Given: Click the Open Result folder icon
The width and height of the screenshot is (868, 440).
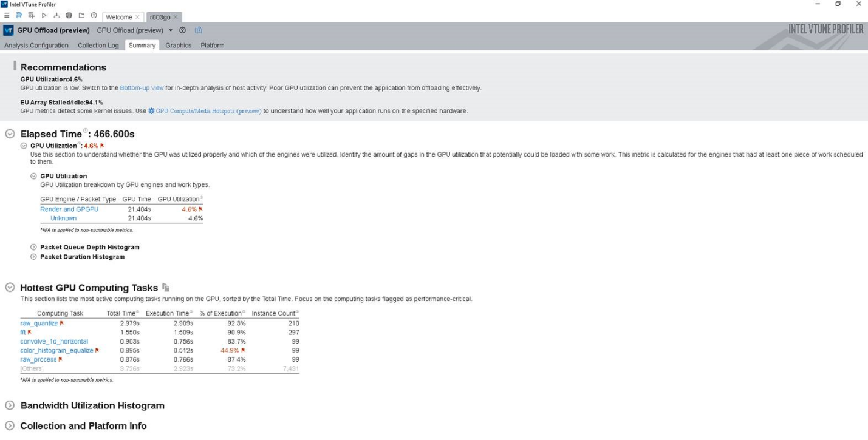Looking at the screenshot, I should click(81, 16).
